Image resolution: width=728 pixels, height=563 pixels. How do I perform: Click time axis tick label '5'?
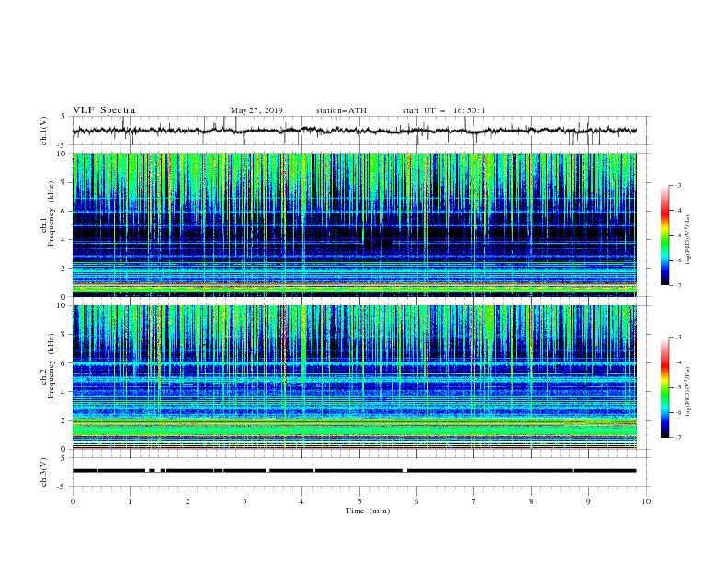[x=359, y=501]
